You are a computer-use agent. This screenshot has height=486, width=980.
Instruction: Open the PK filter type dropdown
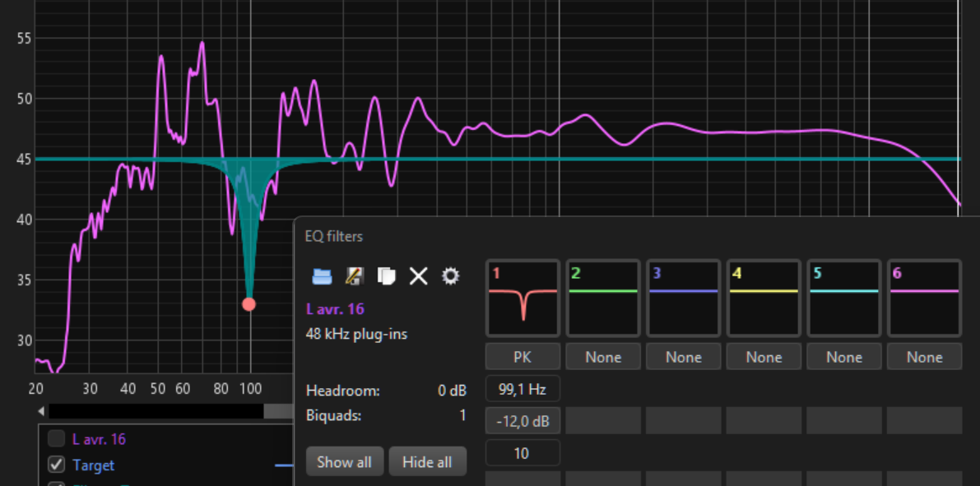coord(523,357)
